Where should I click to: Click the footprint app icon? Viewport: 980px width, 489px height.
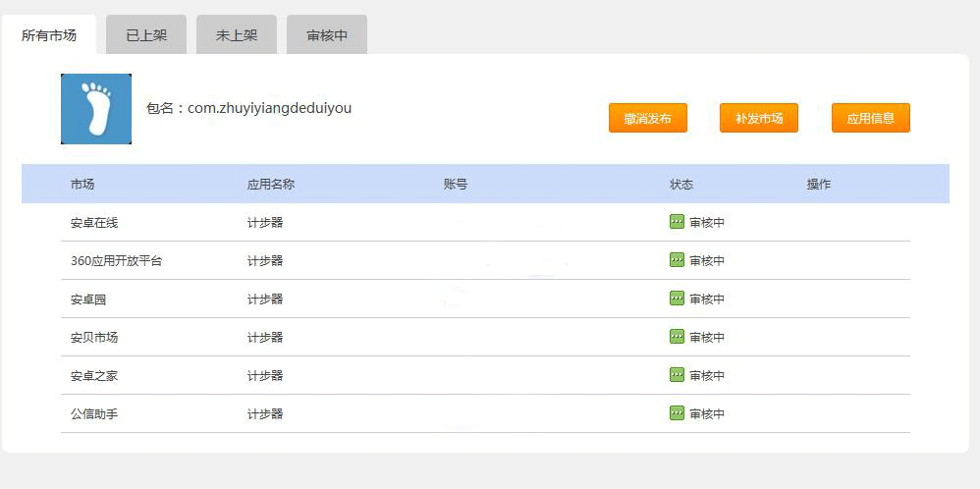pos(96,109)
